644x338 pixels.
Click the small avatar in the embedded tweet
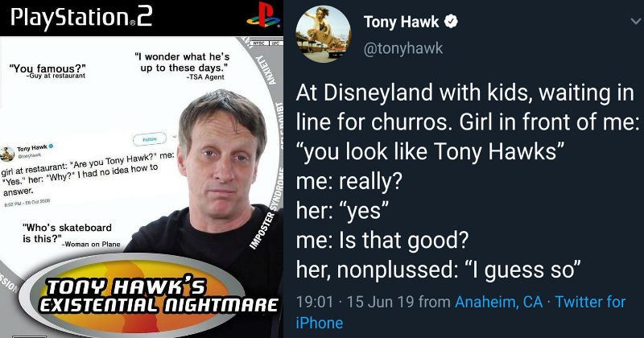[7, 154]
